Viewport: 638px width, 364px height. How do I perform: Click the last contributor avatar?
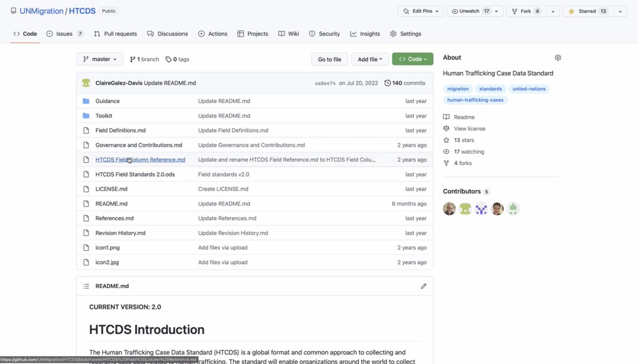click(x=513, y=209)
